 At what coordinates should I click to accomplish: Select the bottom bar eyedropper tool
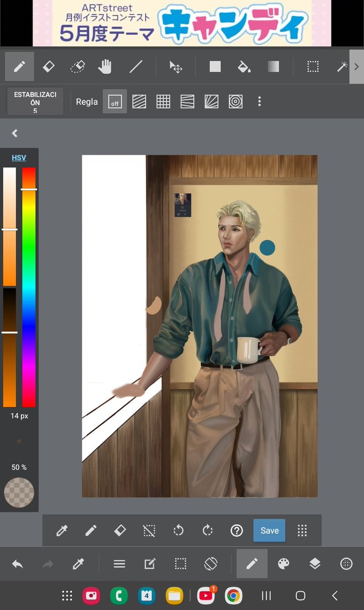(x=78, y=564)
